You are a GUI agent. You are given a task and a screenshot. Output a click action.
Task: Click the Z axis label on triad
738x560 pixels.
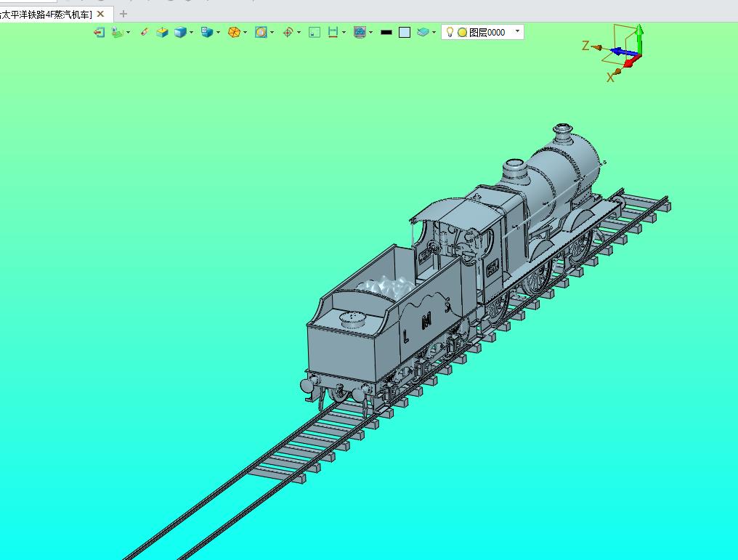pyautogui.click(x=585, y=46)
